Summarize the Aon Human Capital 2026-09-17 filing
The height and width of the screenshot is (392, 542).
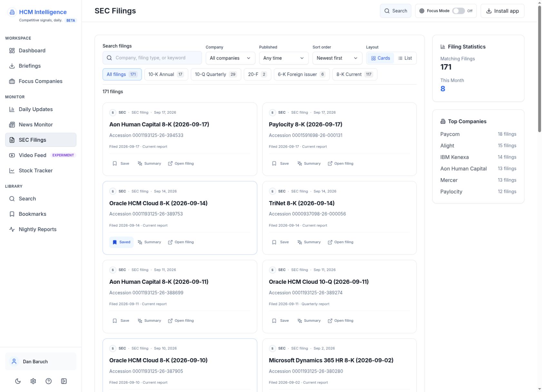(x=149, y=164)
